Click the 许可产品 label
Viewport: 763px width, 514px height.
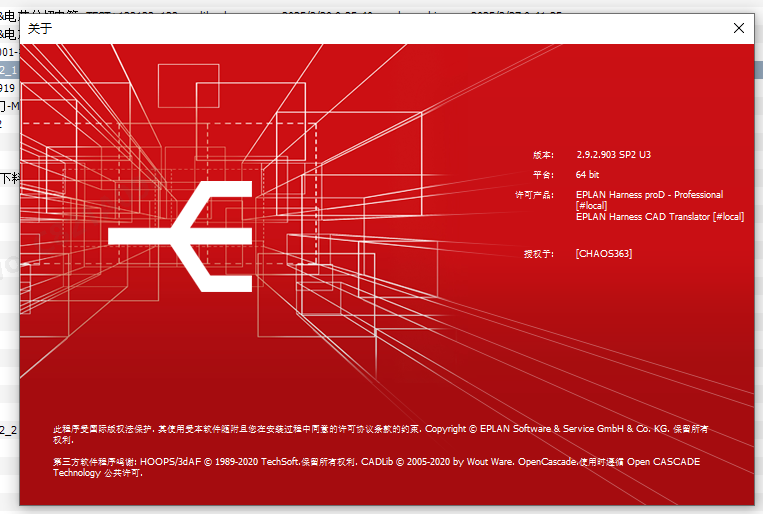coord(533,195)
